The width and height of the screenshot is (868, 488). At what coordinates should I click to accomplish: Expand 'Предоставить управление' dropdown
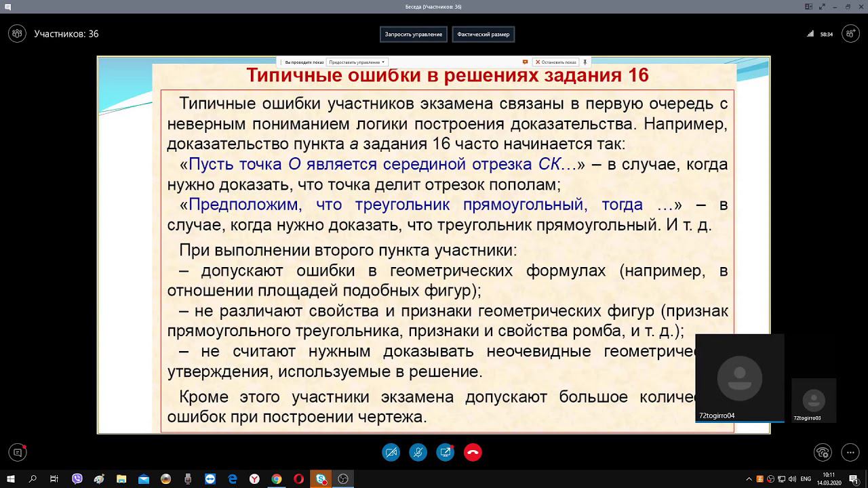click(357, 62)
